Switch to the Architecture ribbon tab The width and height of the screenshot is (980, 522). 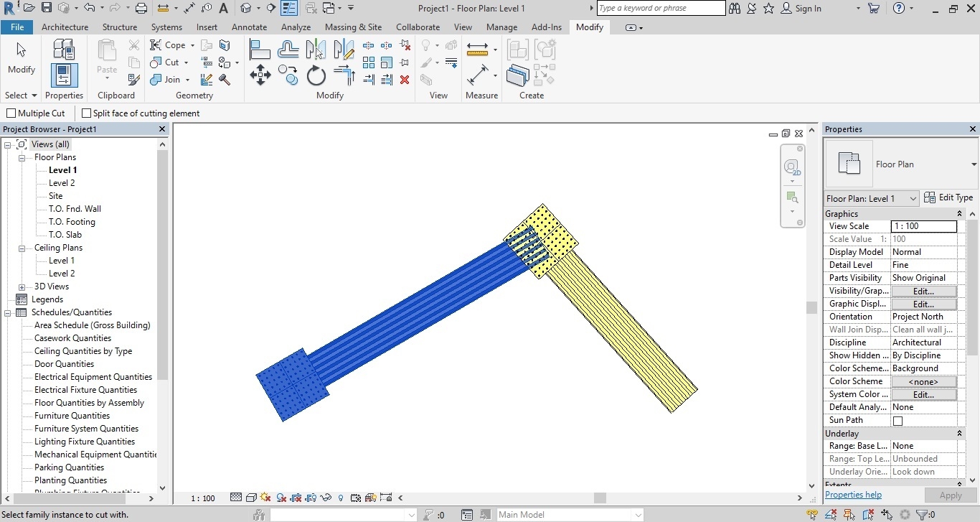pyautogui.click(x=65, y=27)
